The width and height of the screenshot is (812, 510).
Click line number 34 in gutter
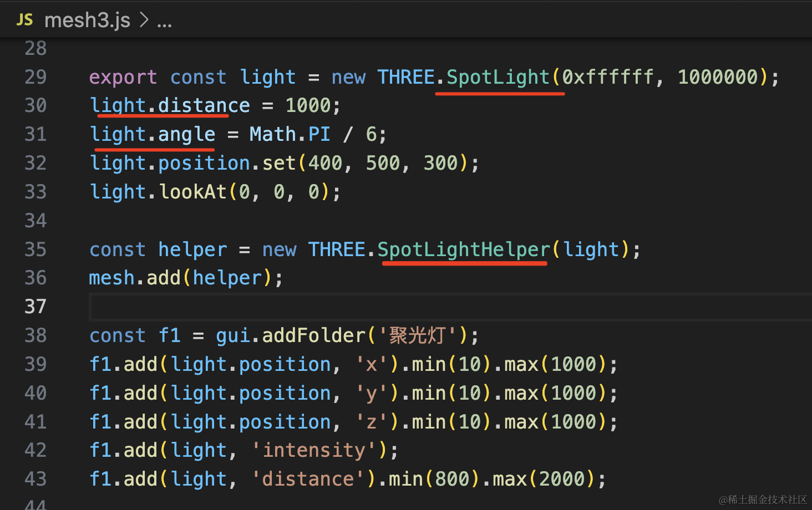35,221
